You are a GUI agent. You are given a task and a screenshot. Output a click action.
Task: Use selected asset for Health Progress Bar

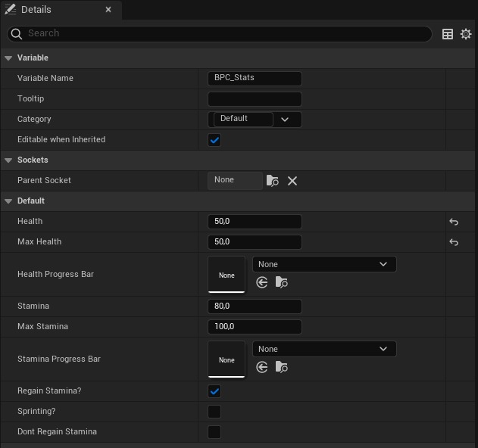click(262, 282)
